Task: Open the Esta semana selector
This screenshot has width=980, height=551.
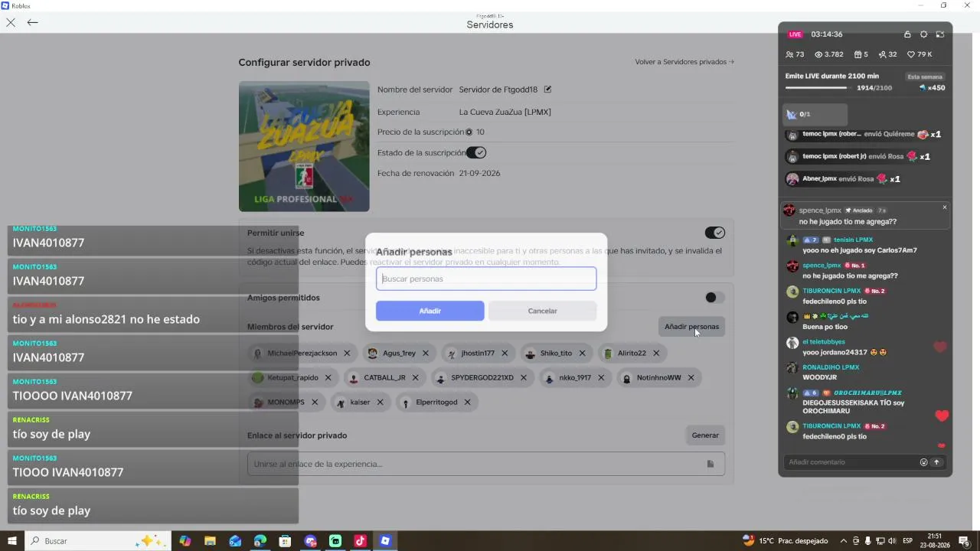Action: tap(925, 77)
